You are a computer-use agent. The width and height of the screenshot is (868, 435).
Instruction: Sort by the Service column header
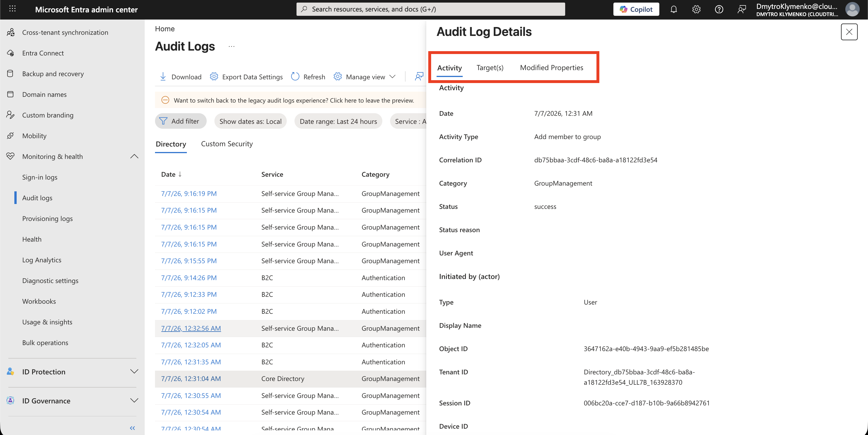coord(272,174)
